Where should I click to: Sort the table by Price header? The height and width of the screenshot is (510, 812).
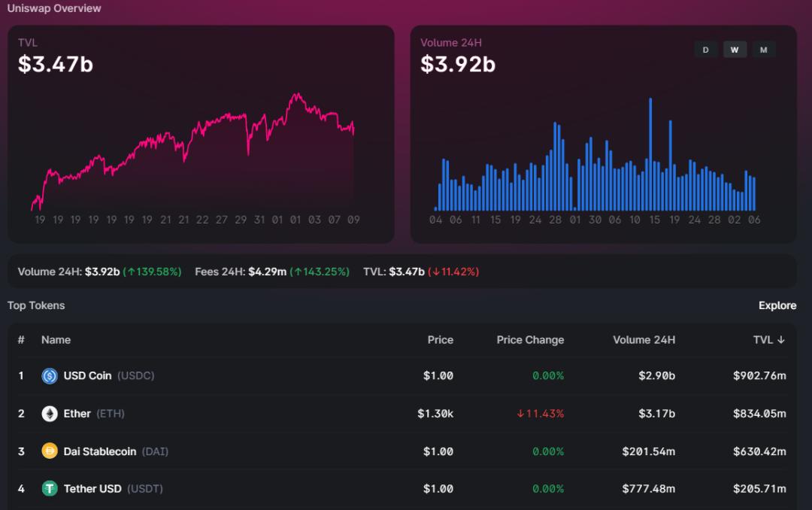coord(440,340)
